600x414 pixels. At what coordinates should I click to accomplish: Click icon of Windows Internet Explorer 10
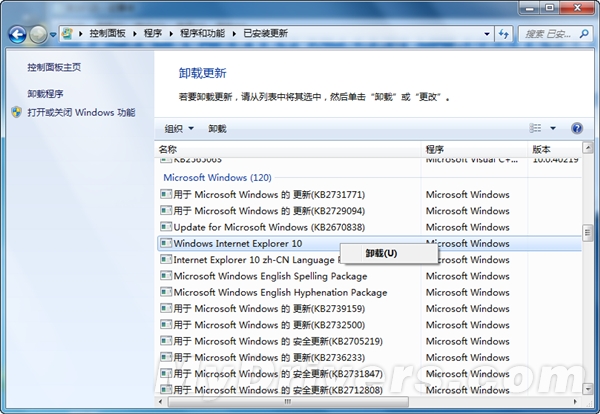tap(166, 243)
